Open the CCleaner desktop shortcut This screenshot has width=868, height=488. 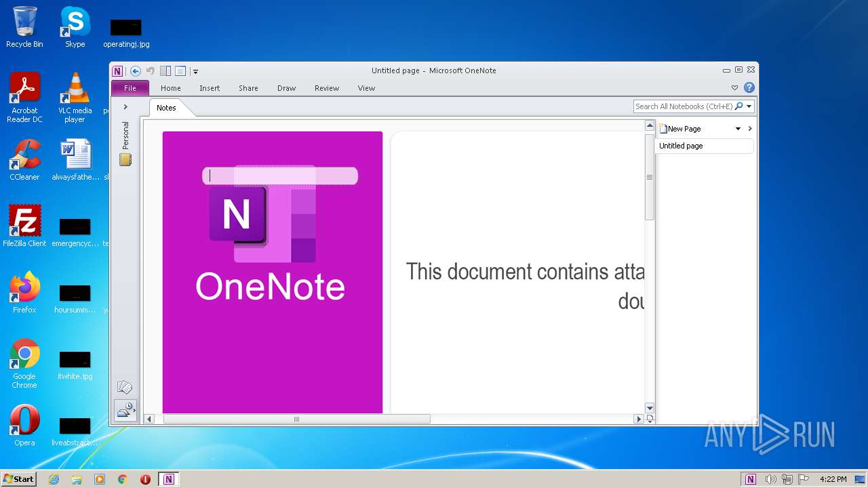[x=24, y=160]
